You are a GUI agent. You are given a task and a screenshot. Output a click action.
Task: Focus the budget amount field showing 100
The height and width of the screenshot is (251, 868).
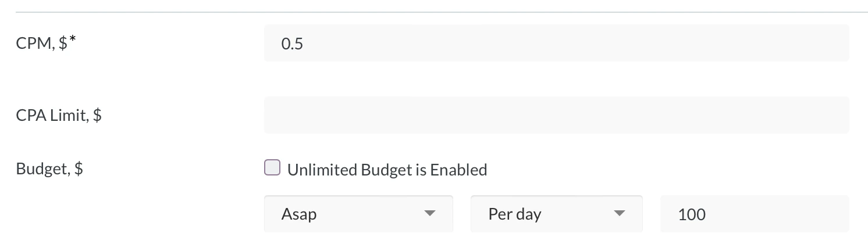(755, 214)
